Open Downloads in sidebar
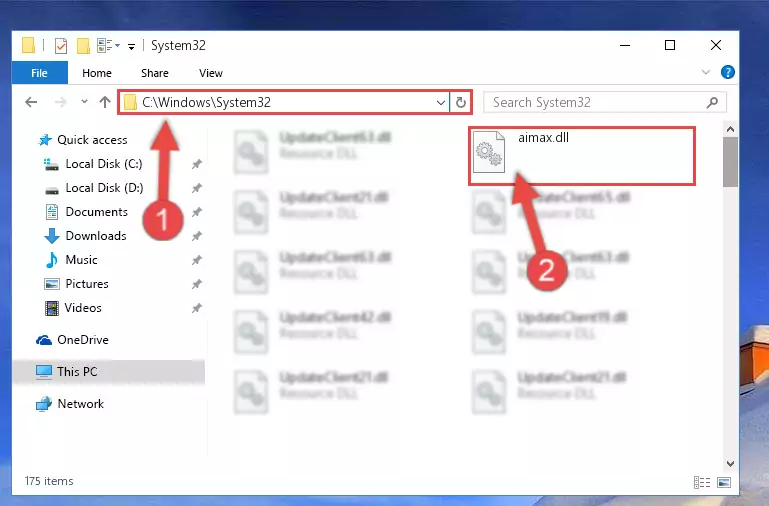 coord(96,236)
